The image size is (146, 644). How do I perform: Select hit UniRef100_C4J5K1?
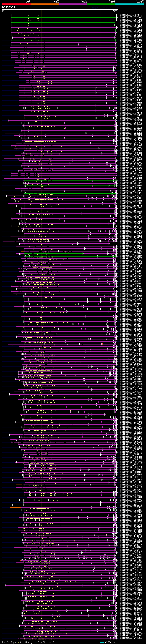coord(131,246)
